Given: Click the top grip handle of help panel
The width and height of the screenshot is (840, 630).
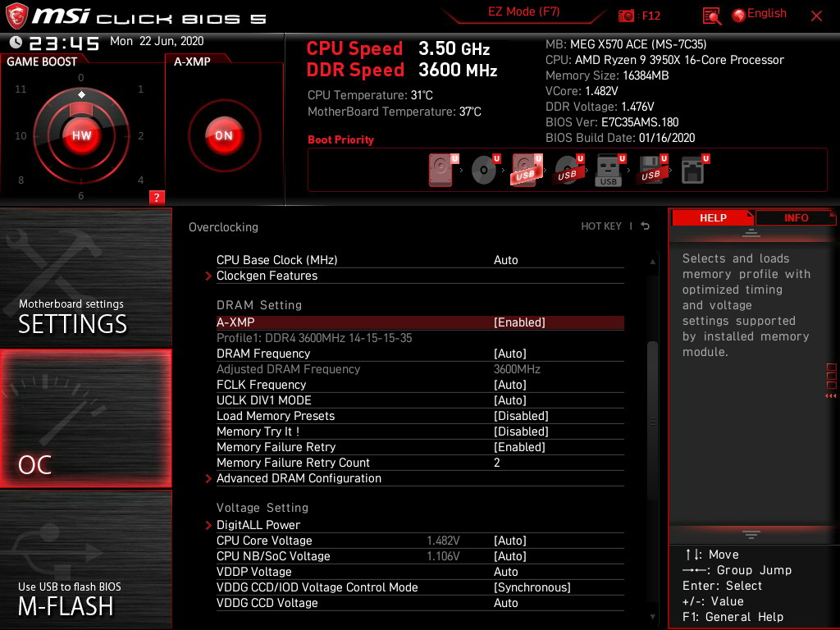Looking at the screenshot, I should (x=751, y=232).
